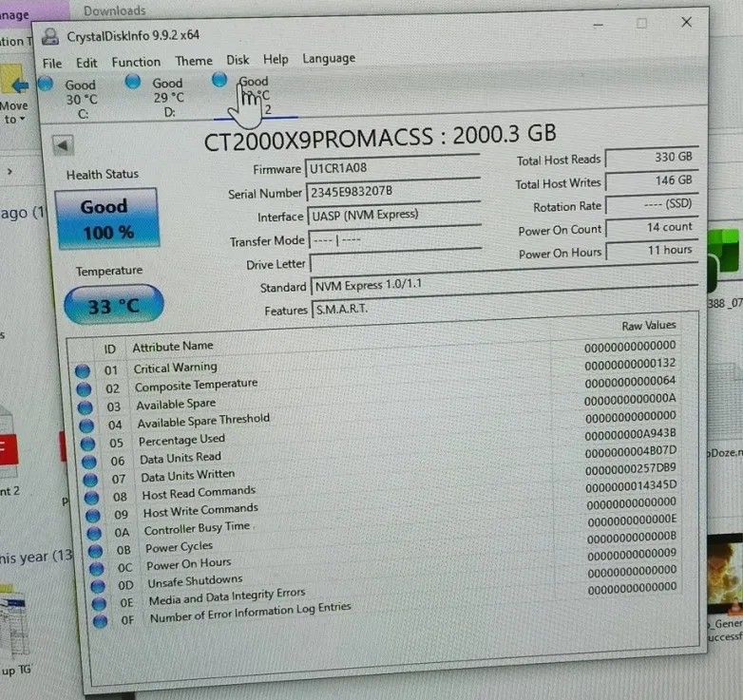743x700 pixels.
Task: Click the status icon for Available Spare
Action: (86, 407)
